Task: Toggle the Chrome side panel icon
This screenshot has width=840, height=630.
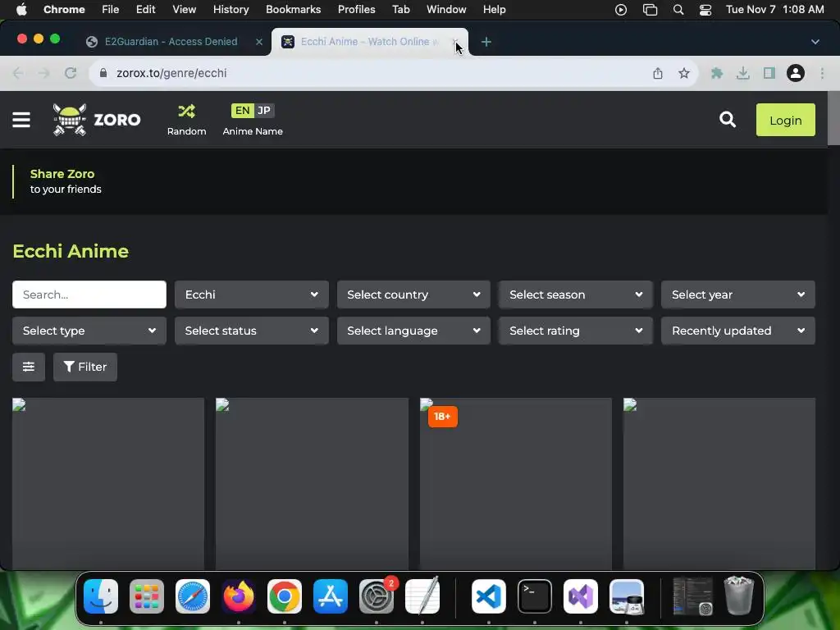Action: pos(769,73)
